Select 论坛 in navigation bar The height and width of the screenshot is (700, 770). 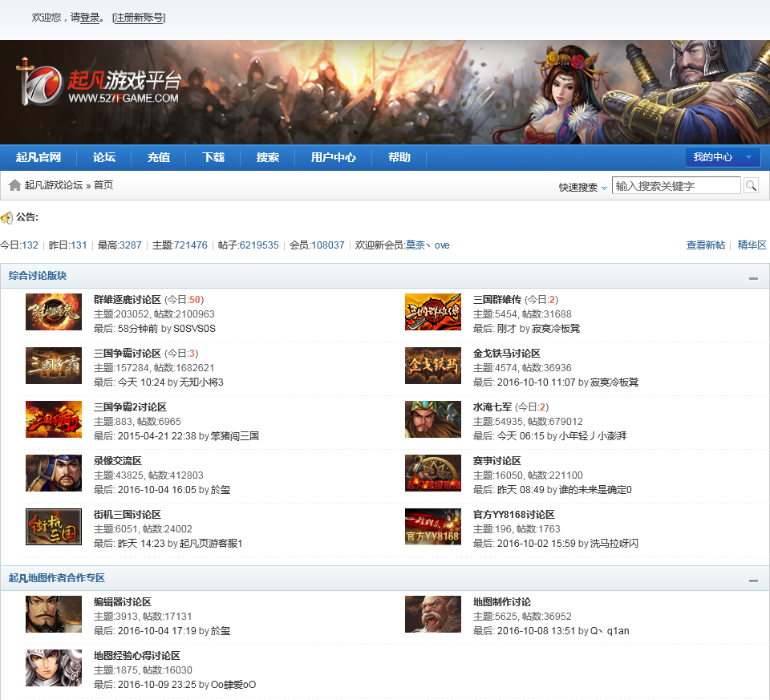click(x=104, y=158)
